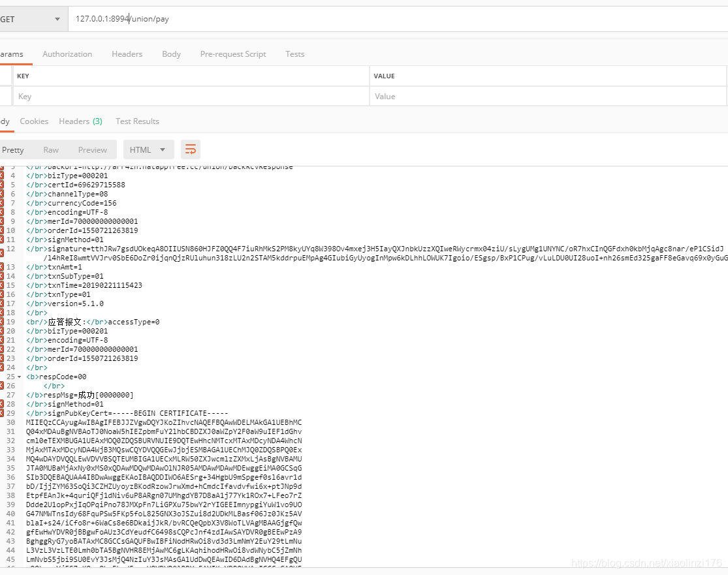Viewport: 728px width, 575px height.
Task: Open the Test Results tab
Action: pyautogui.click(x=137, y=121)
